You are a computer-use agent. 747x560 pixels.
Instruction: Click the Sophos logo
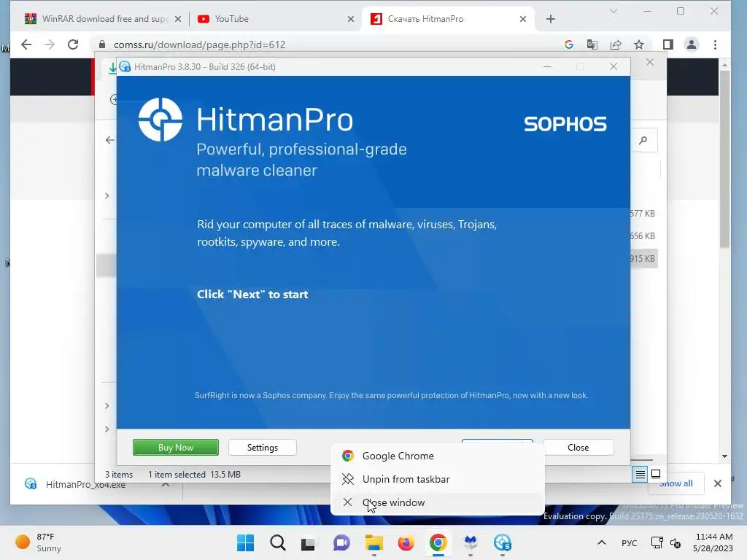tap(565, 124)
